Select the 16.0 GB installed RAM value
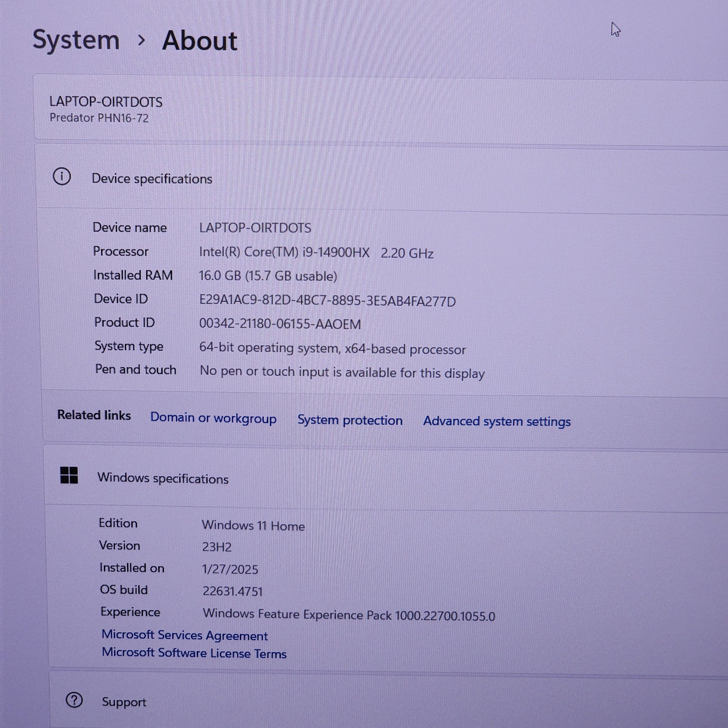This screenshot has width=728, height=728. (x=268, y=276)
